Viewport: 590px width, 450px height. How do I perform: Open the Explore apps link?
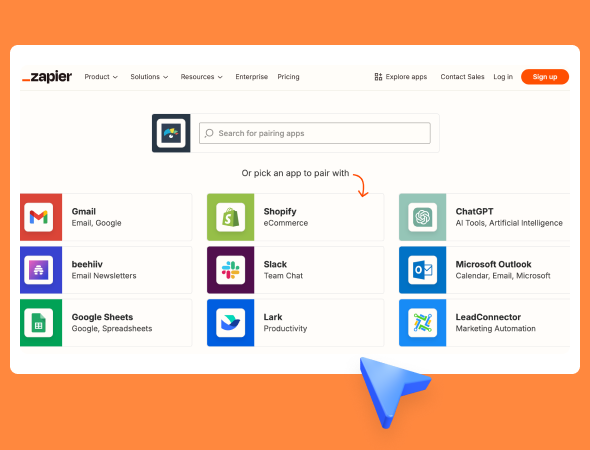tap(401, 77)
